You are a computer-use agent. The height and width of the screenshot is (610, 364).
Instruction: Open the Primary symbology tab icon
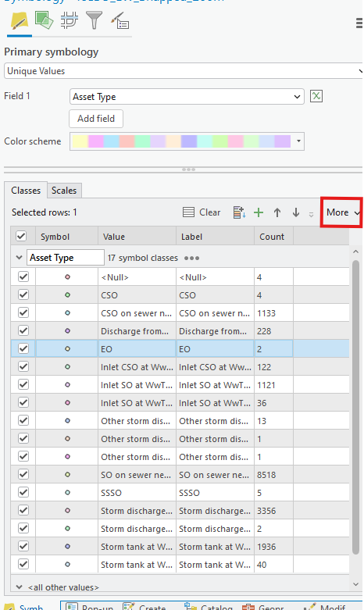(x=20, y=20)
